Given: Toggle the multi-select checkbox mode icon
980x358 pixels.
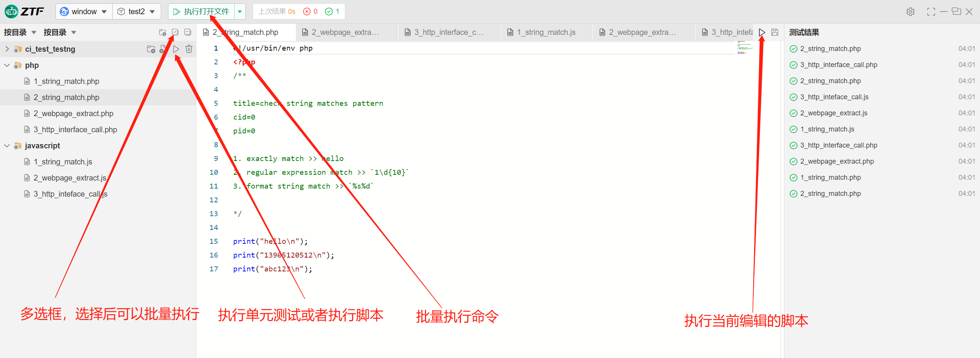Looking at the screenshot, I should (175, 32).
